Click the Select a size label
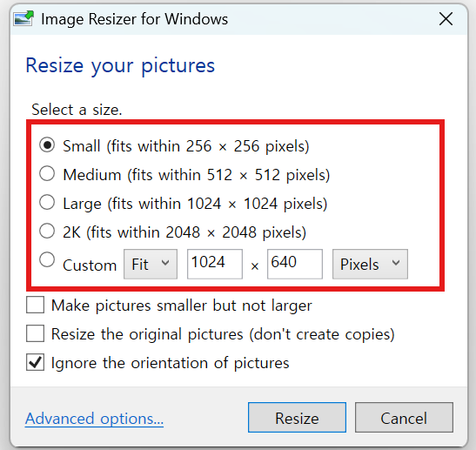This screenshot has width=476, height=450. point(77,110)
